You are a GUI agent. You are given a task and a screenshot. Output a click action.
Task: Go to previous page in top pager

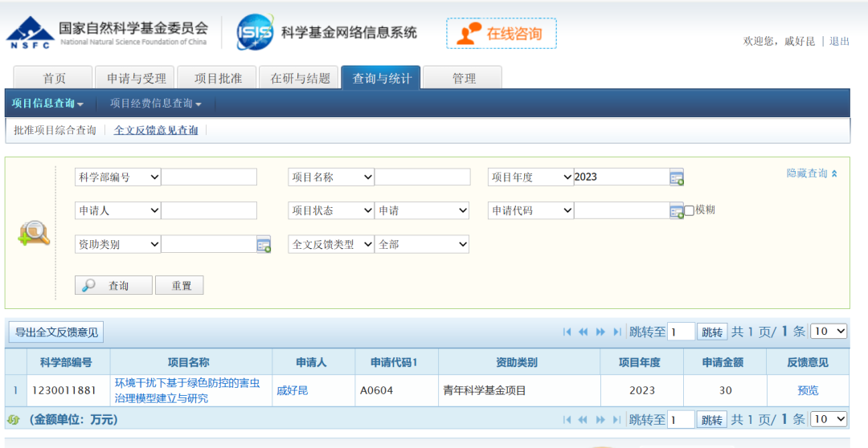point(583,332)
